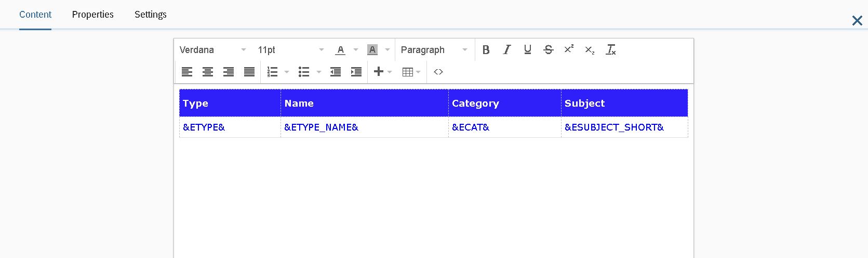The height and width of the screenshot is (258, 868).
Task: Justify text alignment
Action: pyautogui.click(x=249, y=72)
